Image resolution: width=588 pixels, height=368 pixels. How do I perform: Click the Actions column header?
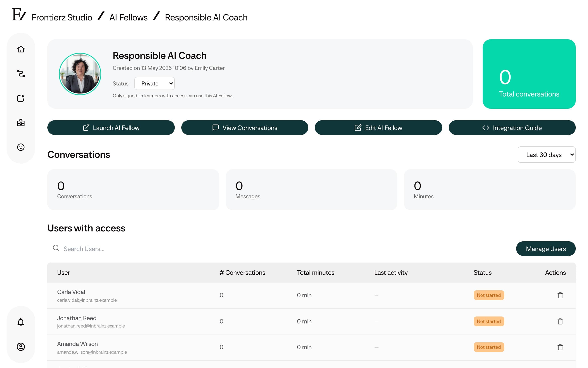(555, 272)
